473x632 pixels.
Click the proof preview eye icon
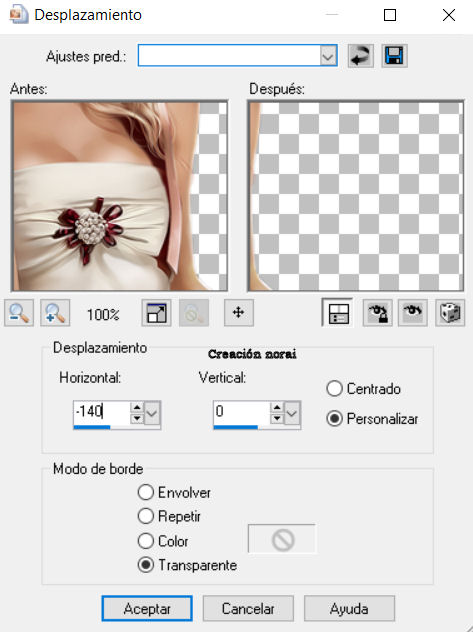pyautogui.click(x=413, y=313)
